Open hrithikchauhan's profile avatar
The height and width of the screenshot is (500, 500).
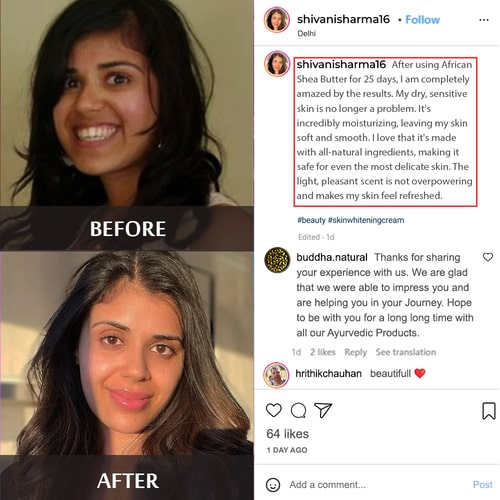click(x=276, y=375)
